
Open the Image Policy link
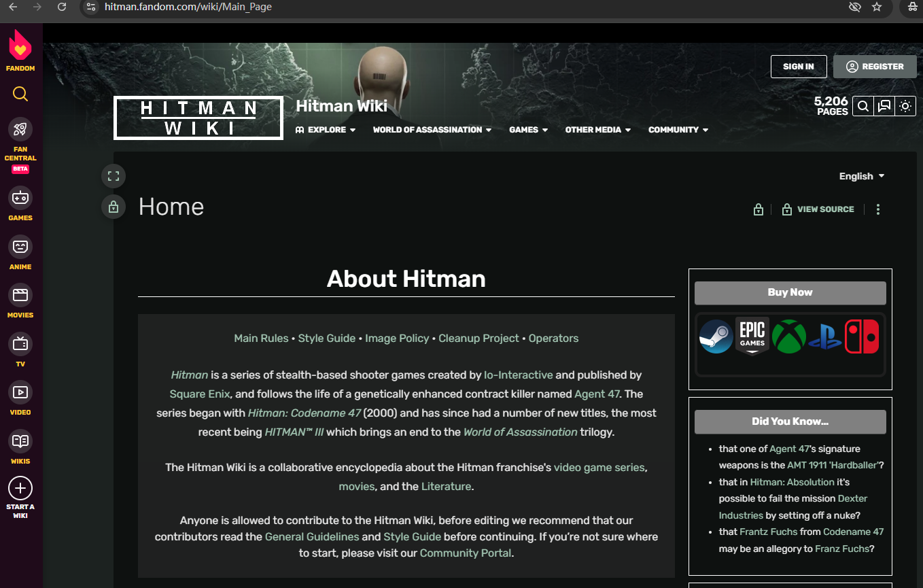pos(397,338)
